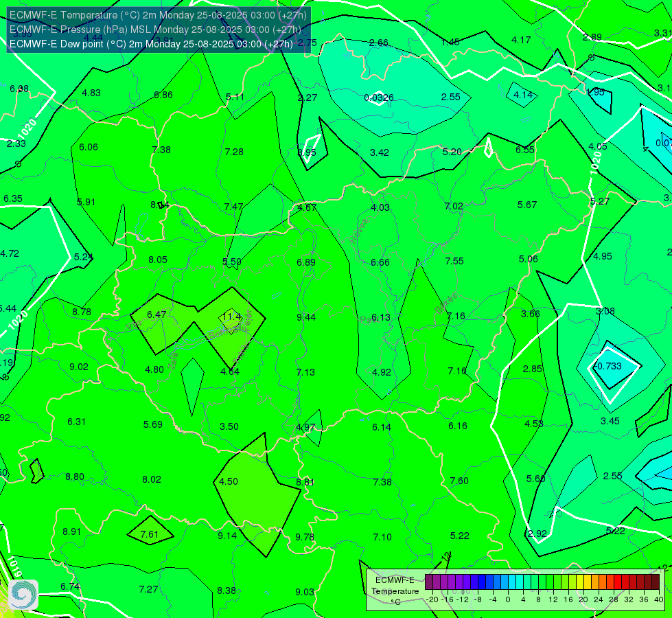The height and width of the screenshot is (618, 672).
Task: Click the 7.61 value on the map
Action: click(x=149, y=534)
